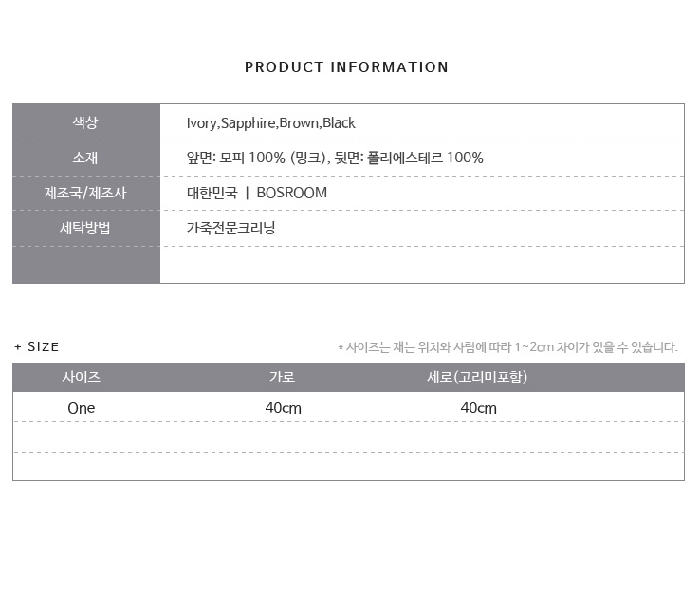Click the BOSROOM manufacturer name
The width and height of the screenshot is (700, 597).
pos(292,193)
